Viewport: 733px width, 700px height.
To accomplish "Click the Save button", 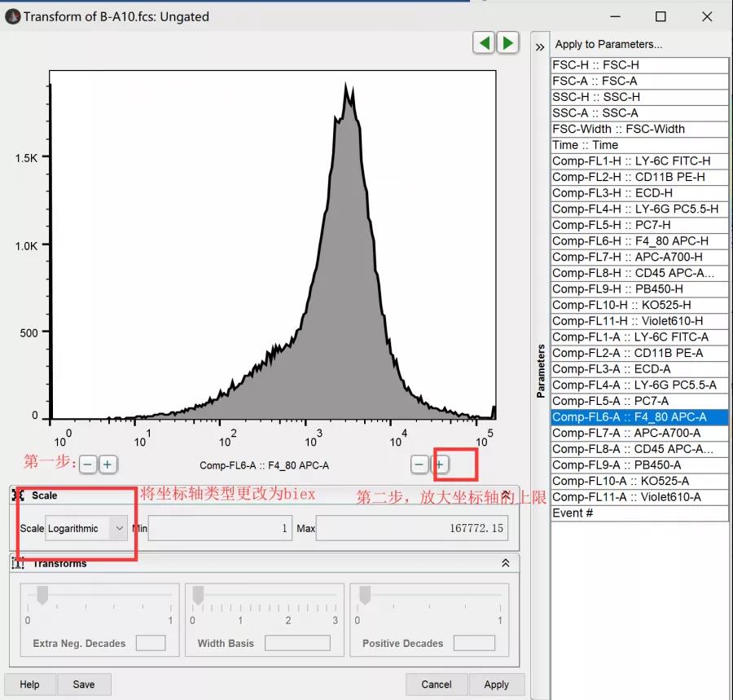I will pos(83,685).
